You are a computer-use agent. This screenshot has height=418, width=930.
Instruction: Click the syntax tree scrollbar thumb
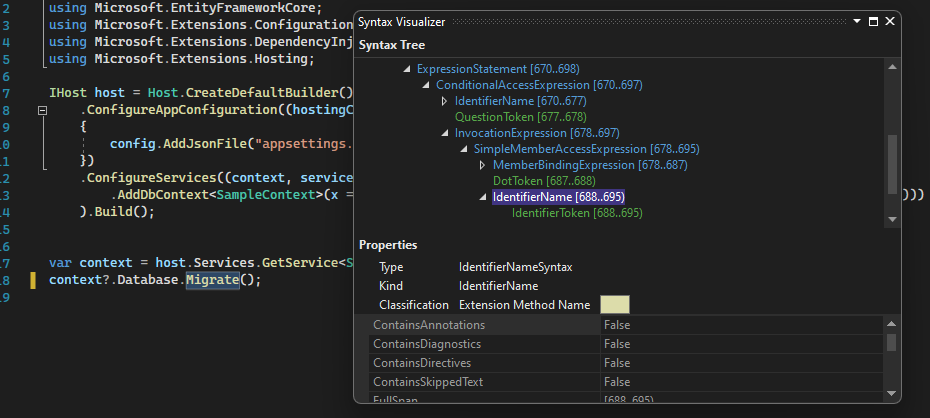pos(892,164)
